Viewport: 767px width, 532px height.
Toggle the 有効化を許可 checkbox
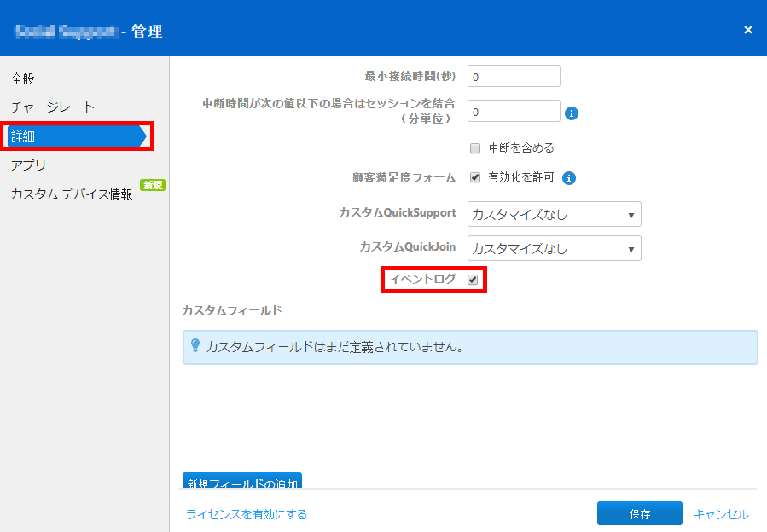[475, 177]
